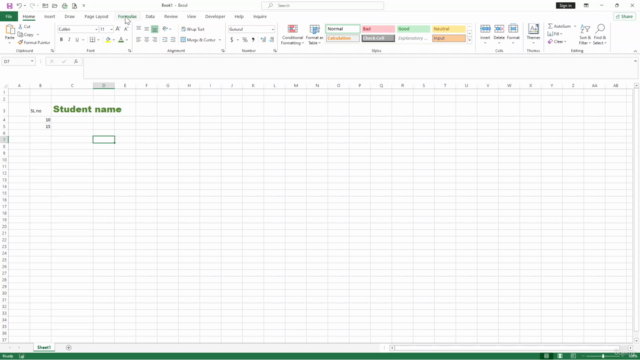Open the Clear dropdown in Editing
The width and height of the screenshot is (640, 360).
[x=557, y=42]
